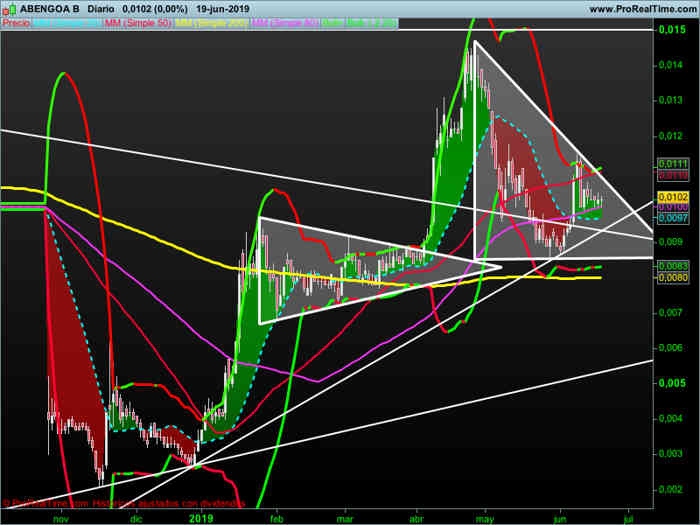Image resolution: width=700 pixels, height=525 pixels.
Task: Click the 0,012 price axis label
Action: coord(671,136)
